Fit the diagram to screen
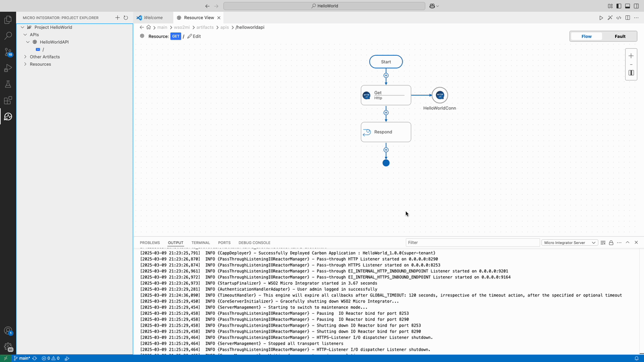The image size is (644, 362). click(631, 73)
